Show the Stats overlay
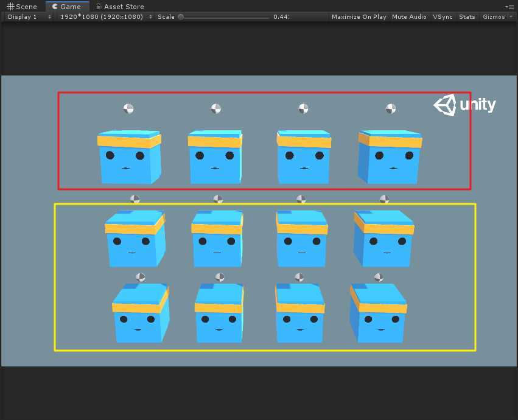 pos(467,17)
